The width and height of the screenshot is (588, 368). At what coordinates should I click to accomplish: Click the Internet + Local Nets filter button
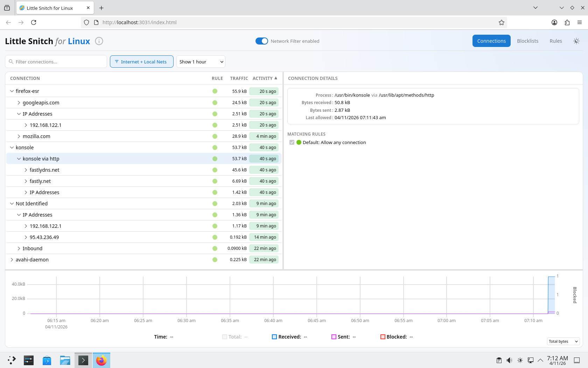click(x=141, y=62)
